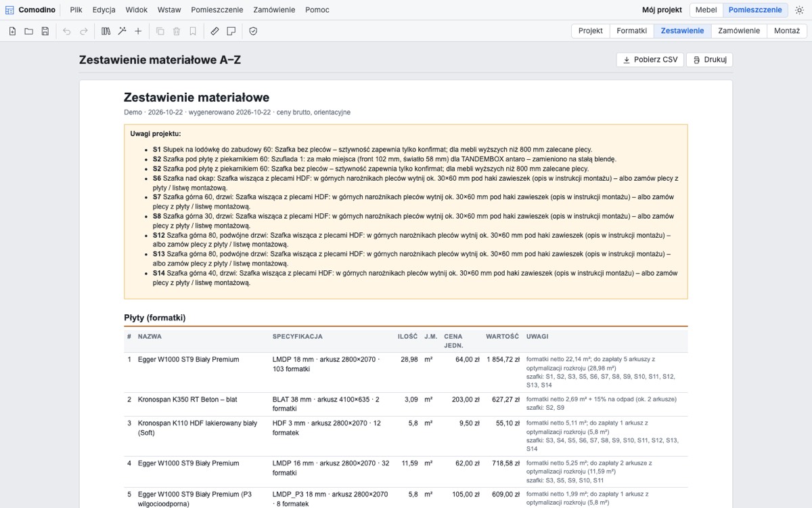The image size is (812, 508).
Task: Click the new file icon in toolbar
Action: tap(12, 31)
